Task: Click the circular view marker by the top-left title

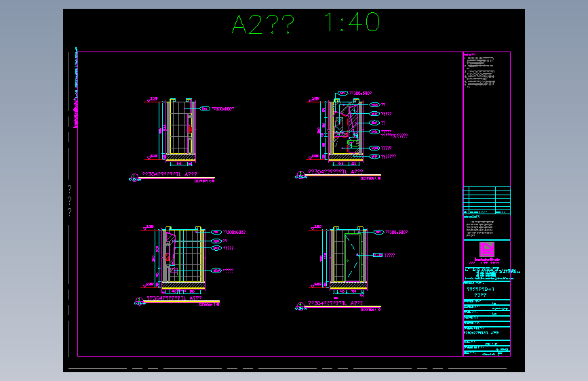Action: pyautogui.click(x=134, y=177)
